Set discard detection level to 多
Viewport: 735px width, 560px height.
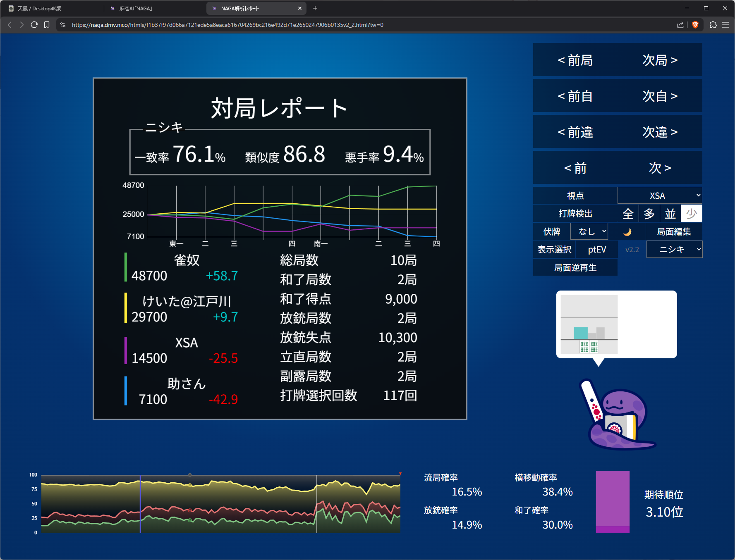click(x=649, y=214)
